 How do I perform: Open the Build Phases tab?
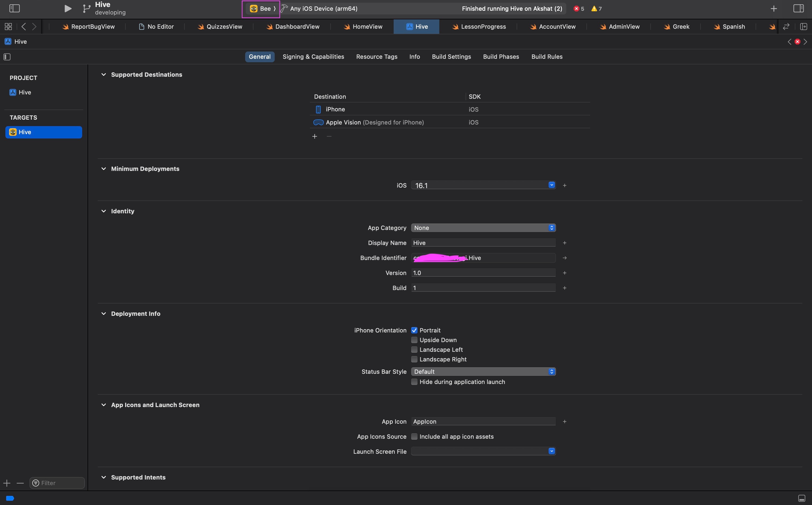point(501,57)
